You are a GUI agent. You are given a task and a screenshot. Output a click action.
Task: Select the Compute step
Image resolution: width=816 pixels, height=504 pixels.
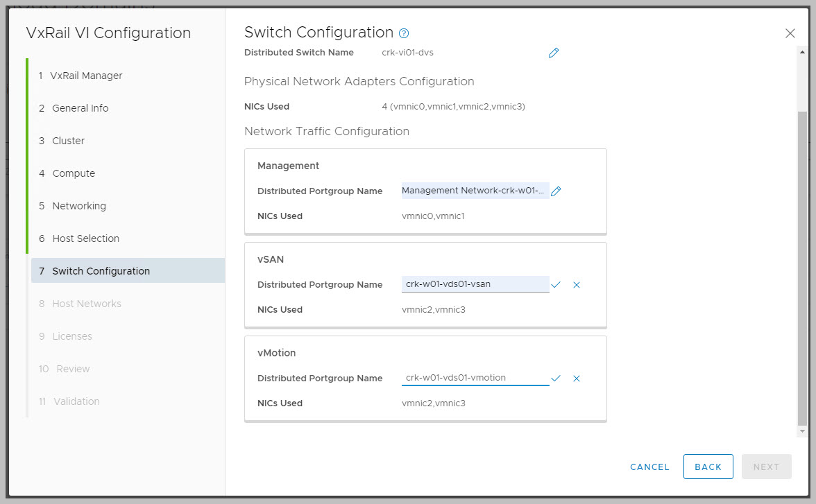(x=74, y=173)
